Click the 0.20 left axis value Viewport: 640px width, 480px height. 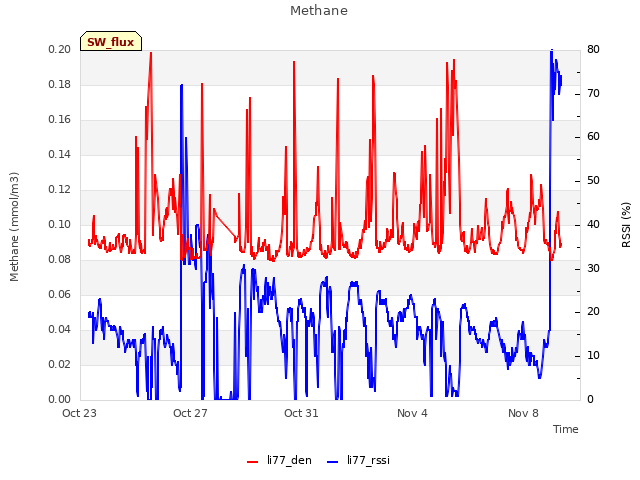coord(60,50)
